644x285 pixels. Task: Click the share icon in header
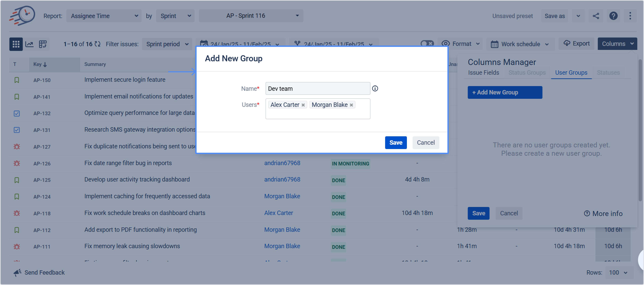point(596,16)
